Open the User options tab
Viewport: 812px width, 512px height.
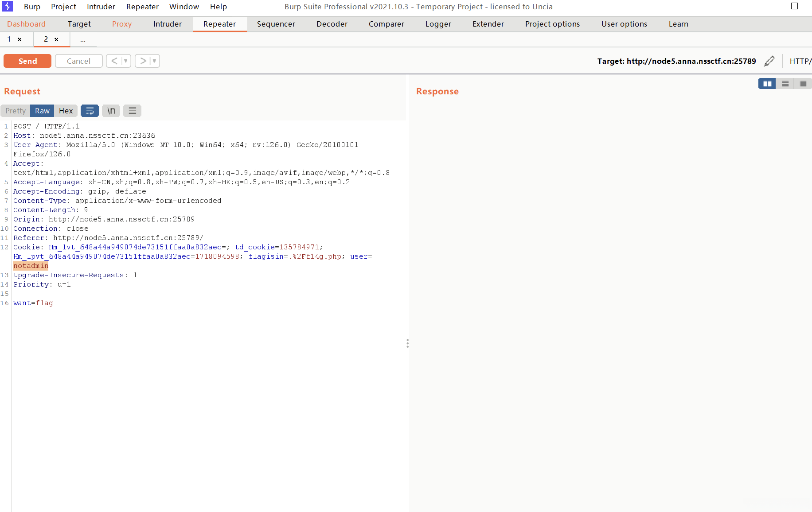tap(625, 24)
